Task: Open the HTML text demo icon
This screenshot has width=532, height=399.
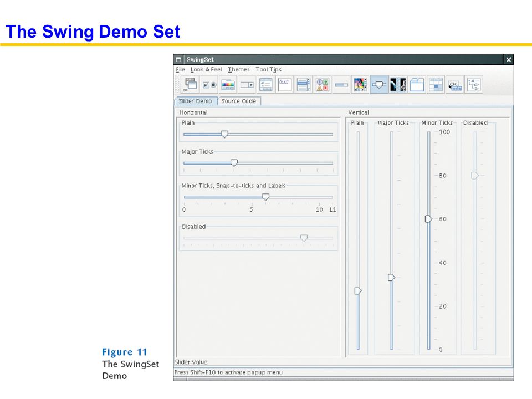Action: (x=284, y=84)
